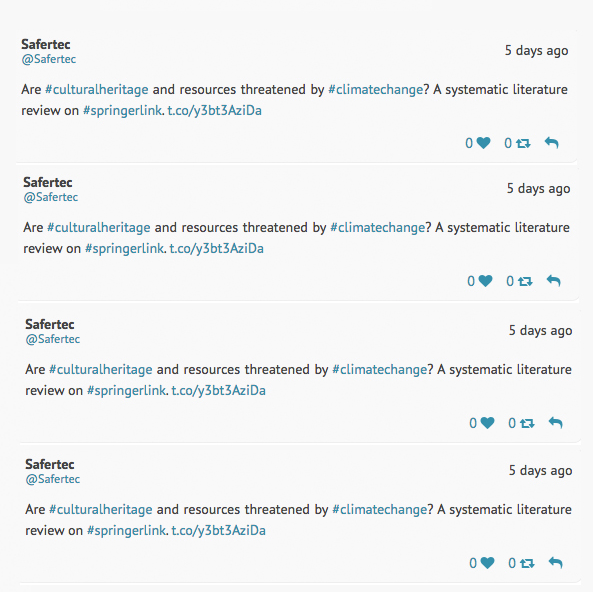Image resolution: width=593 pixels, height=592 pixels.
Task: Open #culturalheritage hashtag in first tweet
Action: coord(97,90)
